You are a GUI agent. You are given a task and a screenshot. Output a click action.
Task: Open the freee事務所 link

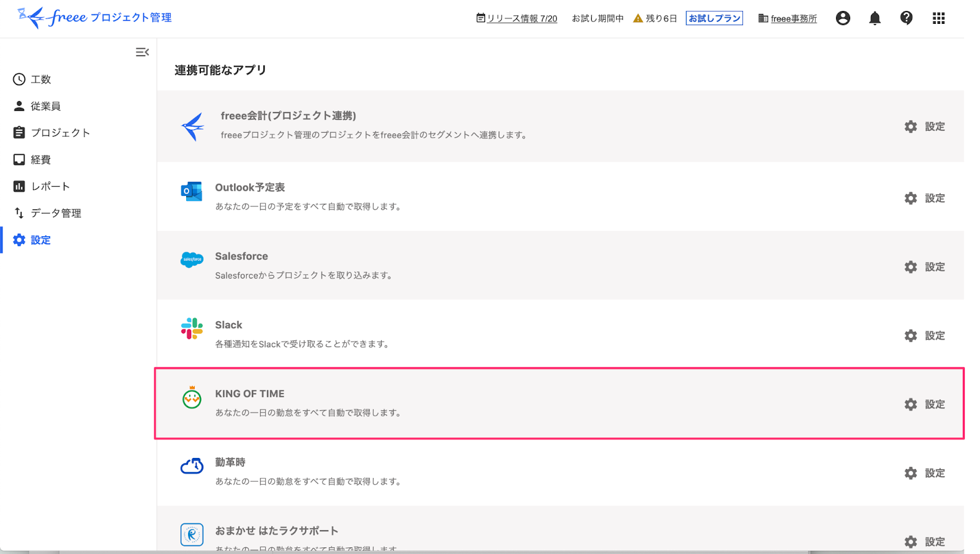pyautogui.click(x=787, y=18)
